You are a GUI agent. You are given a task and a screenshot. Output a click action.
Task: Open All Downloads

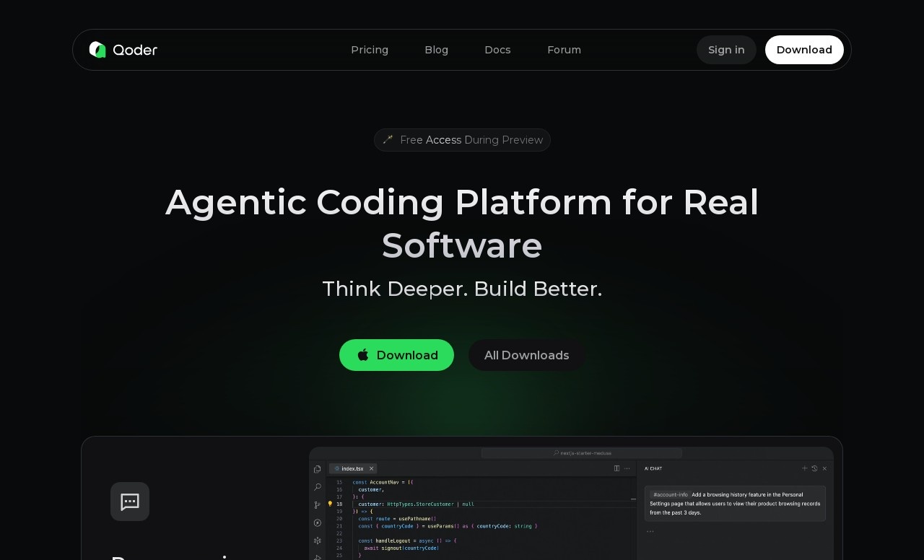(x=526, y=355)
